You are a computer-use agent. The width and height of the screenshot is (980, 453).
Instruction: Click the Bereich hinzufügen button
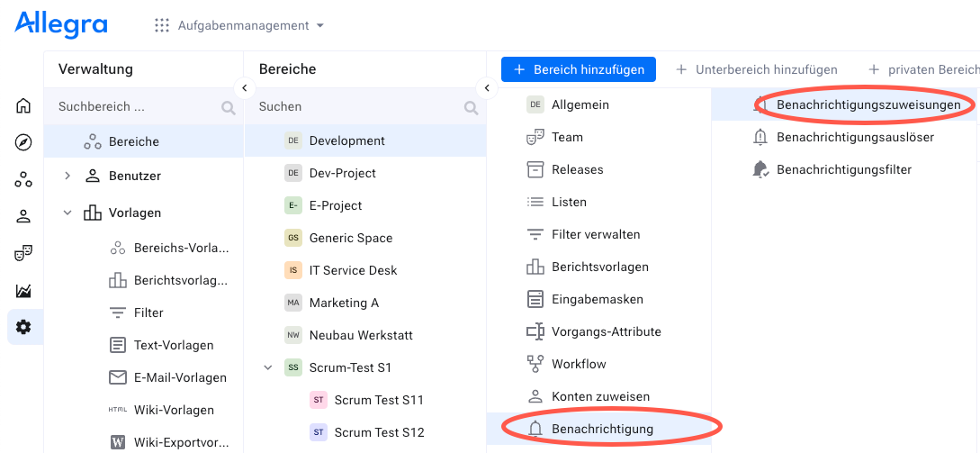pos(579,69)
